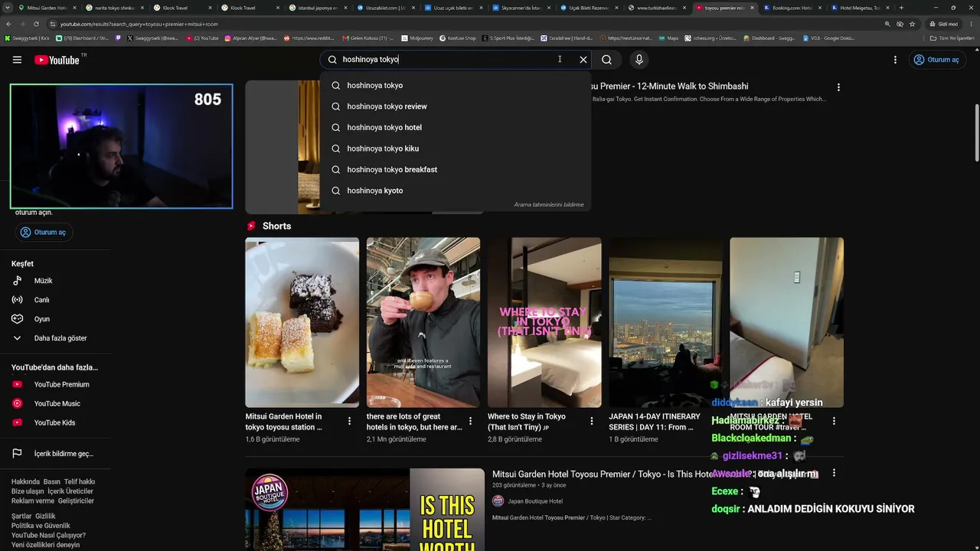The image size is (980, 551).
Task: Click 'Arama tahminlerini bildirme' link
Action: [549, 205]
